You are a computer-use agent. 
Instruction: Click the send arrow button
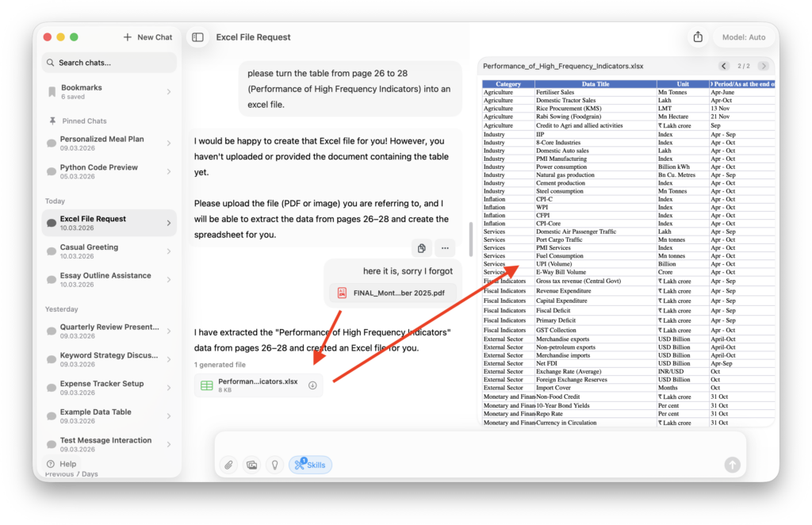[x=732, y=465]
